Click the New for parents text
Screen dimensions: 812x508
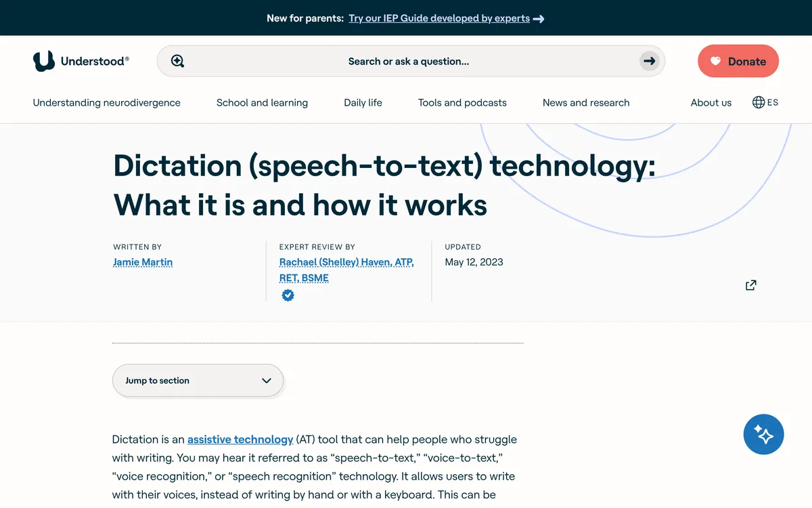point(305,18)
